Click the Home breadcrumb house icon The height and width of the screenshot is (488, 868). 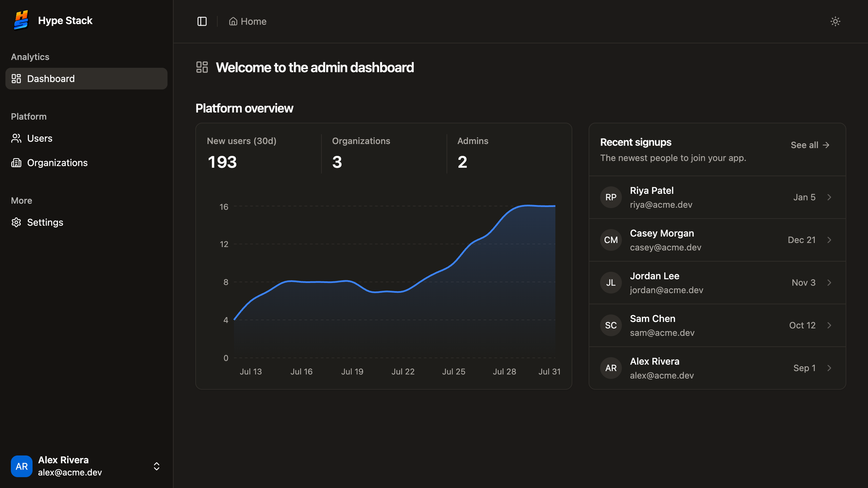pyautogui.click(x=233, y=21)
